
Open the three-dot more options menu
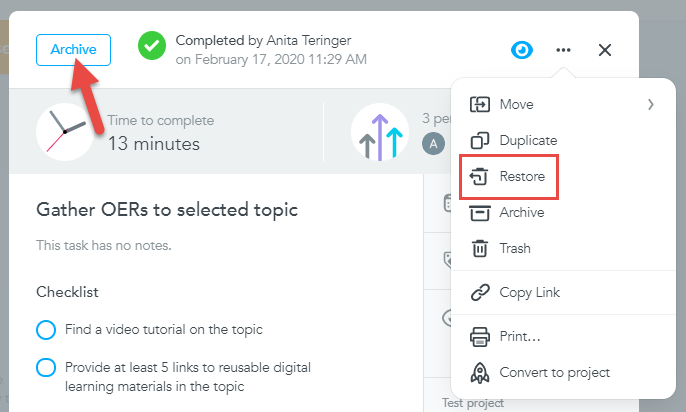[x=563, y=50]
